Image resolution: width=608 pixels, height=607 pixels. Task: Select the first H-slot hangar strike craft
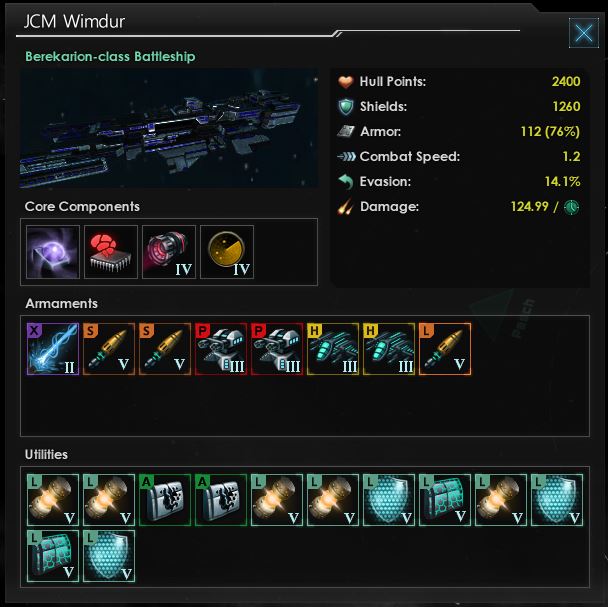pyautogui.click(x=333, y=349)
